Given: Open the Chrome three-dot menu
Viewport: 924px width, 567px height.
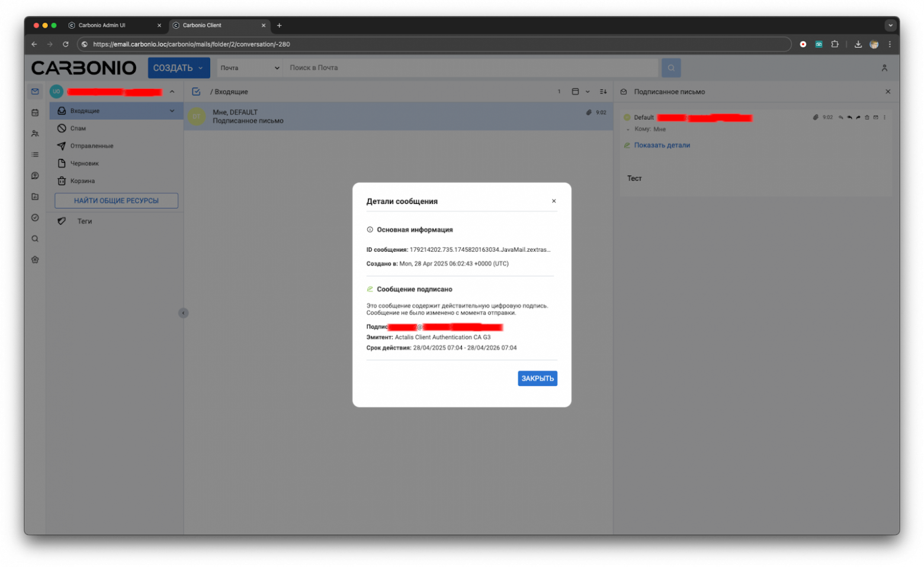Looking at the screenshot, I should click(889, 44).
